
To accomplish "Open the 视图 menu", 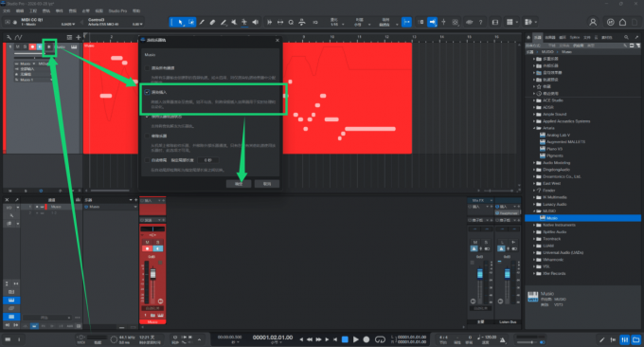I will 99,10.
